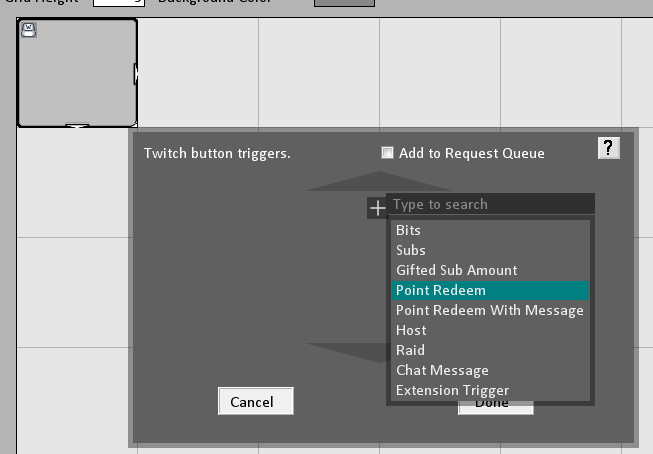Choose Chat Message trigger
The height and width of the screenshot is (454, 653).
[x=490, y=370]
